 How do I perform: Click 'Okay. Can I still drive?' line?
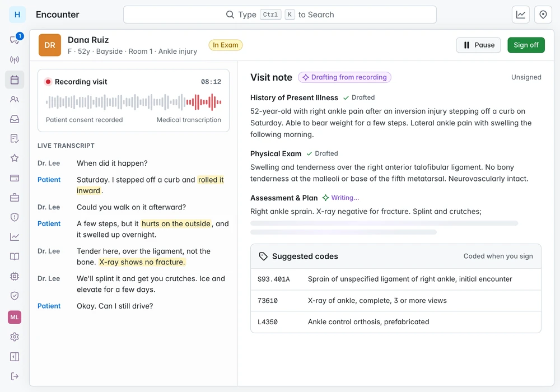[115, 306]
